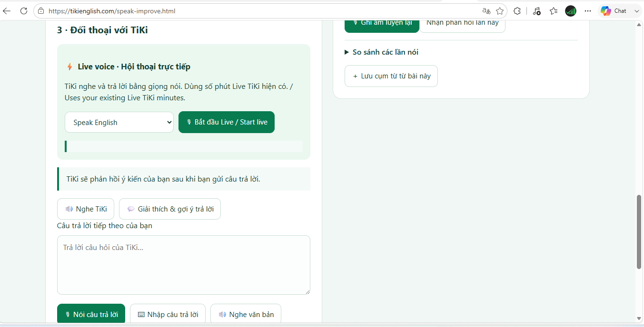Click the lightning bolt Live voice icon
Screen dimensions: 644x327
pos(69,67)
